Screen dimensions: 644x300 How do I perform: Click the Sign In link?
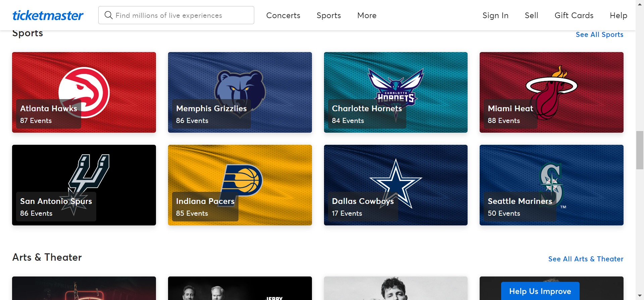click(x=495, y=15)
